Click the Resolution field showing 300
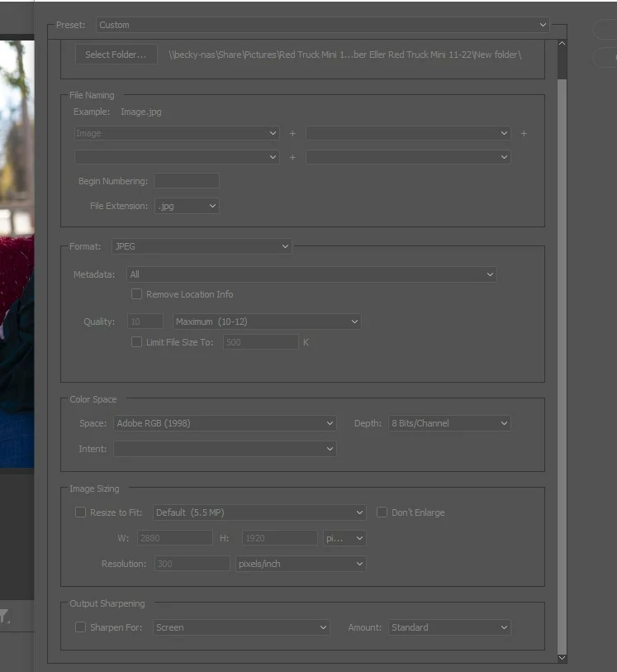617x672 pixels. tap(192, 564)
